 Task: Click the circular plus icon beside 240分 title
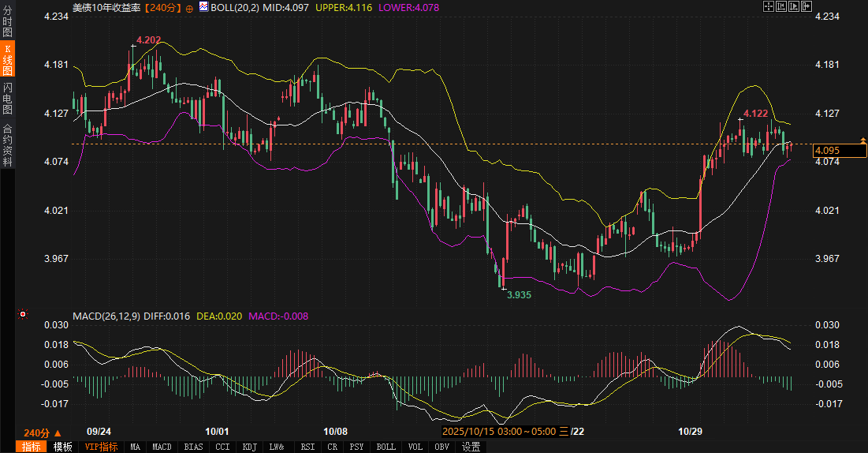[189, 8]
